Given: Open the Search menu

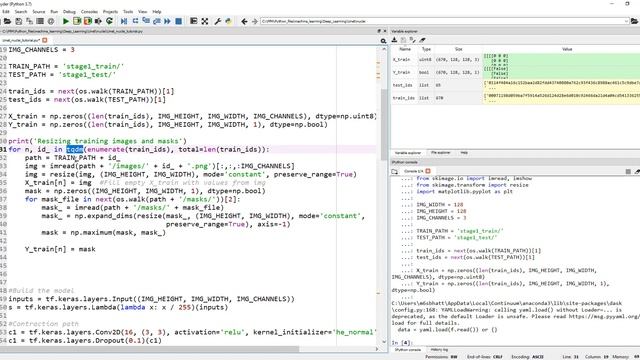Looking at the screenshot, I should (21, 12).
